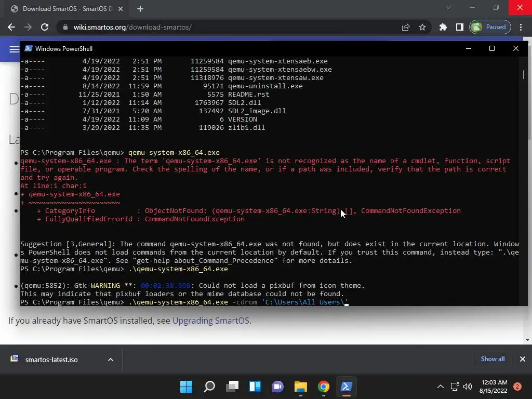The height and width of the screenshot is (399, 532).
Task: Show hidden system tray icons
Action: pyautogui.click(x=441, y=387)
